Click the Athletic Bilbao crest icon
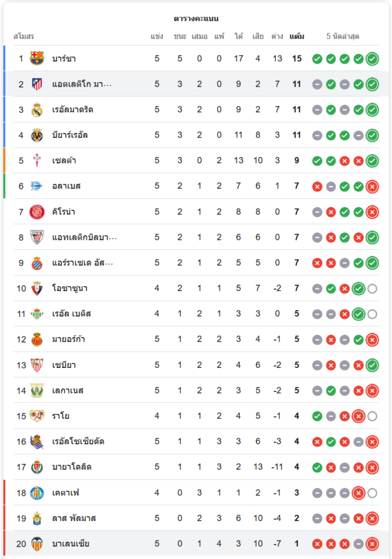This screenshot has width=392, height=559. 37,238
